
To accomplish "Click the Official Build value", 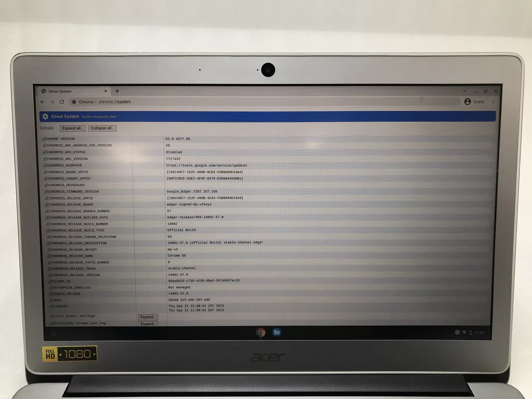I will (182, 230).
